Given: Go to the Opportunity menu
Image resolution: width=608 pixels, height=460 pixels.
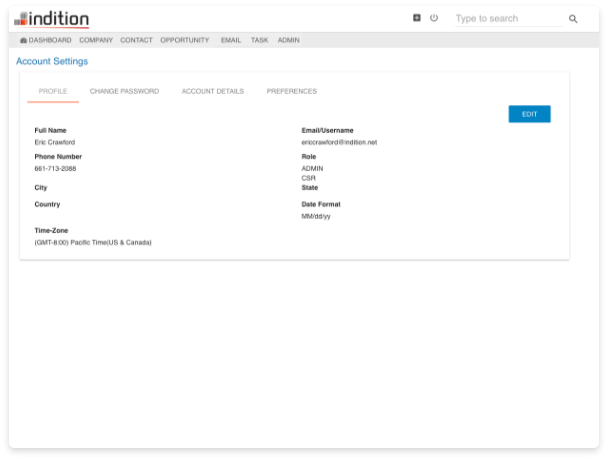Looking at the screenshot, I should tap(185, 41).
